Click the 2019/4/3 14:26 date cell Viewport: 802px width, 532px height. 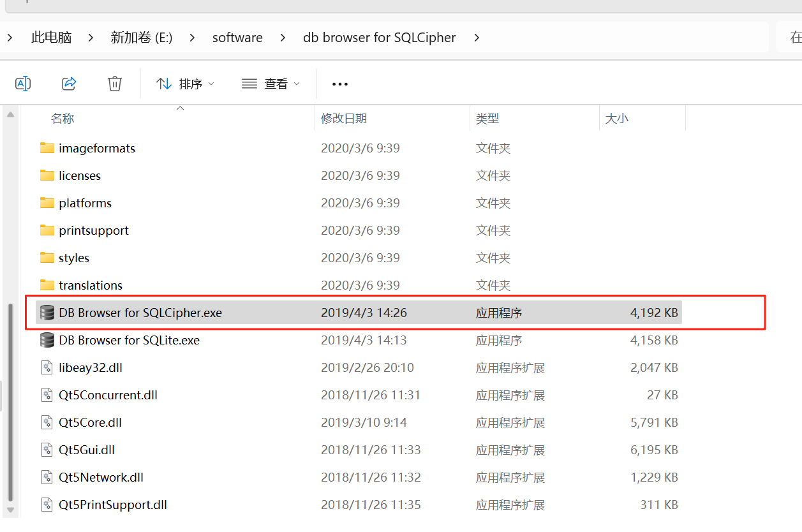click(x=364, y=313)
